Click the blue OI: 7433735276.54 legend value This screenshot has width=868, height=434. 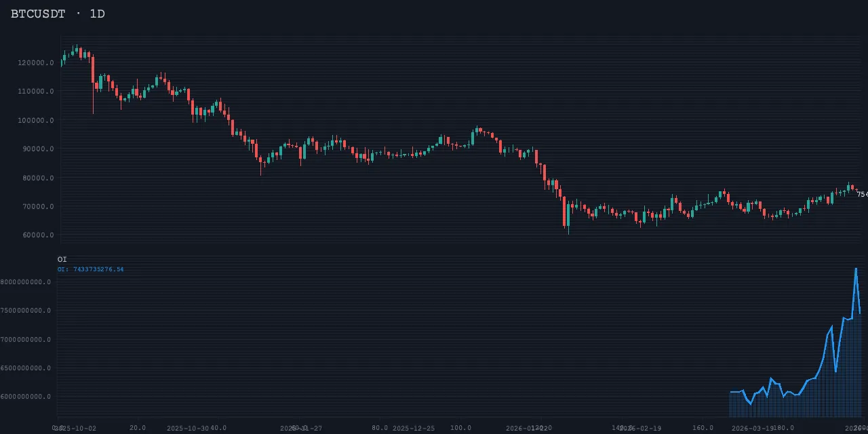(x=90, y=269)
